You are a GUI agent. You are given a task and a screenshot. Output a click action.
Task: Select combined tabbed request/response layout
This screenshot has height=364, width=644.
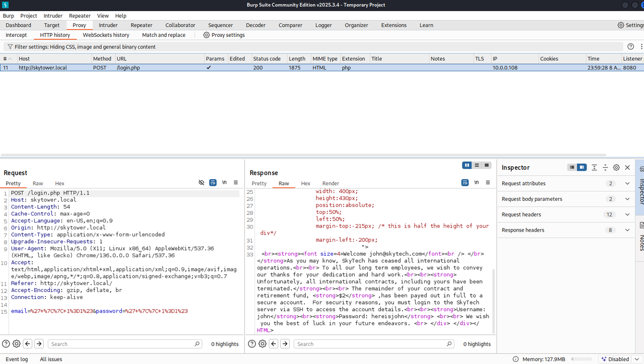(487, 165)
